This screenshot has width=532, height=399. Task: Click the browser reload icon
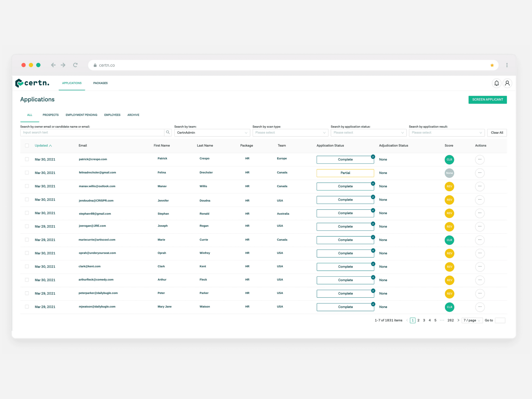75,65
